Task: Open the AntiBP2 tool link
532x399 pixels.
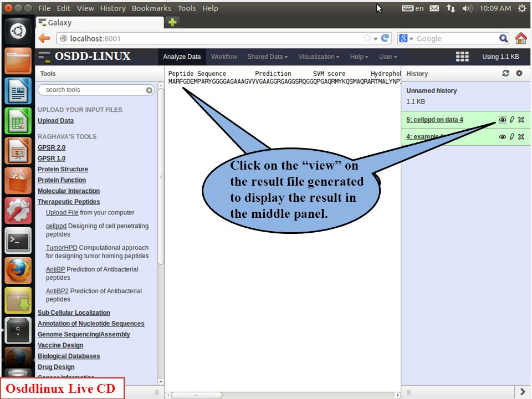Action: 57,291
